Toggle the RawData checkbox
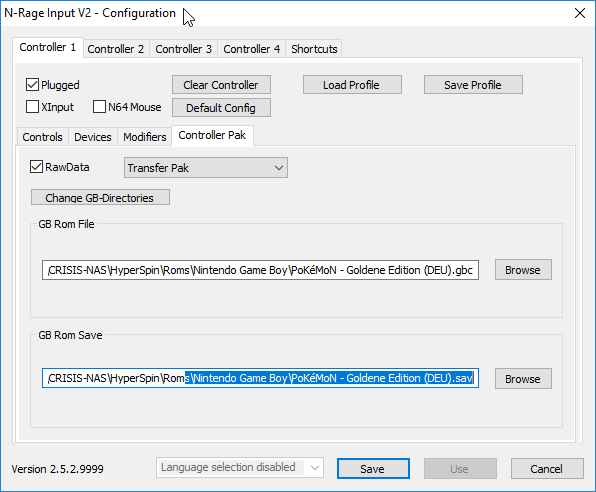The image size is (596, 492). click(36, 167)
